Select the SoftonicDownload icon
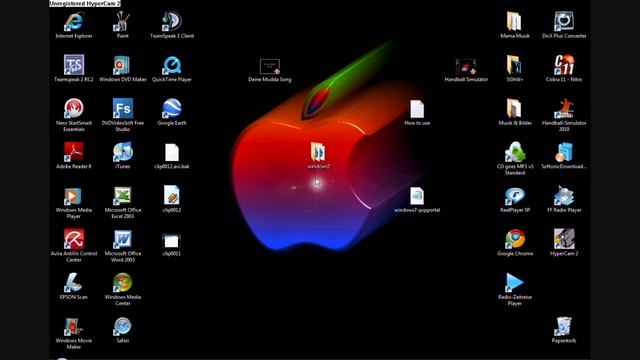Viewport: 640px width, 360px height. 564,152
